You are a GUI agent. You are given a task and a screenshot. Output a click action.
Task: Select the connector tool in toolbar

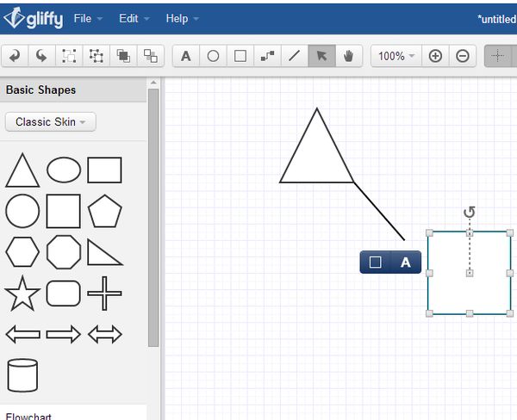267,56
